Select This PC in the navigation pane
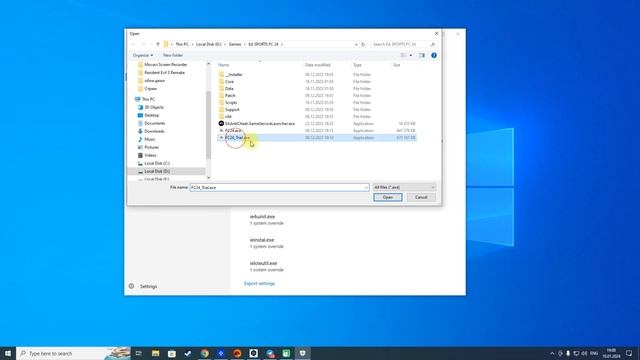This screenshot has height=360, width=640. 148,99
